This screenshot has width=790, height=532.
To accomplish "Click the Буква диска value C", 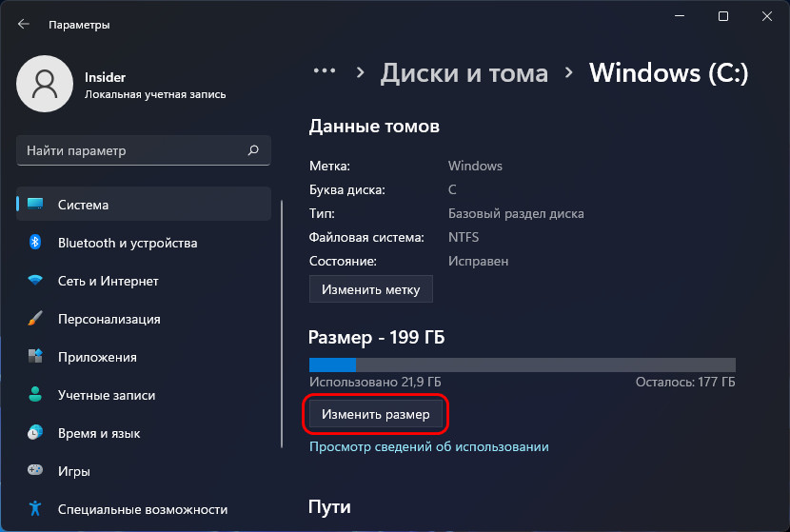I will 452,189.
